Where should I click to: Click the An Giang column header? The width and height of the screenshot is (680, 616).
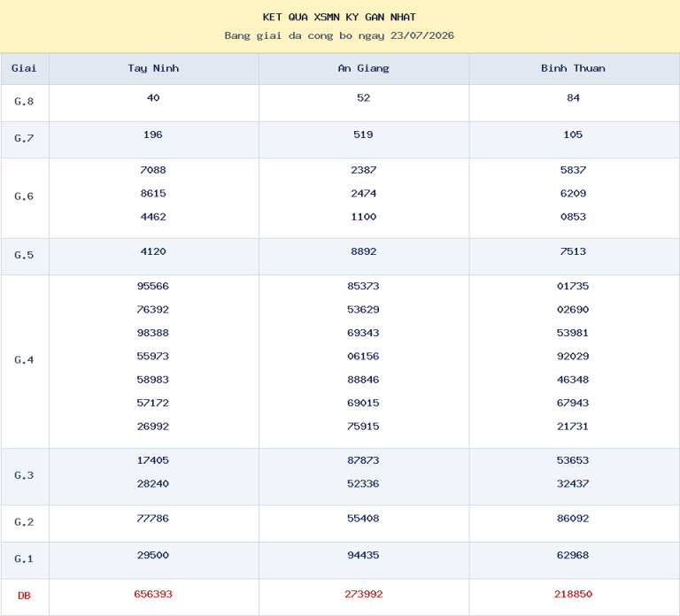point(364,68)
